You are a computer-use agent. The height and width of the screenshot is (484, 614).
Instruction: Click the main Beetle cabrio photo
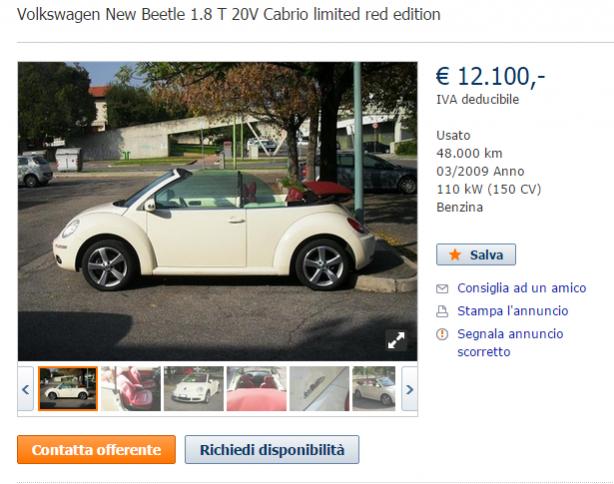(217, 211)
